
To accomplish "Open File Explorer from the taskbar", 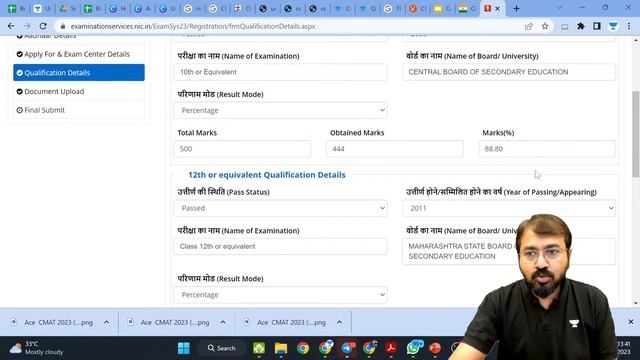I will pos(281,348).
